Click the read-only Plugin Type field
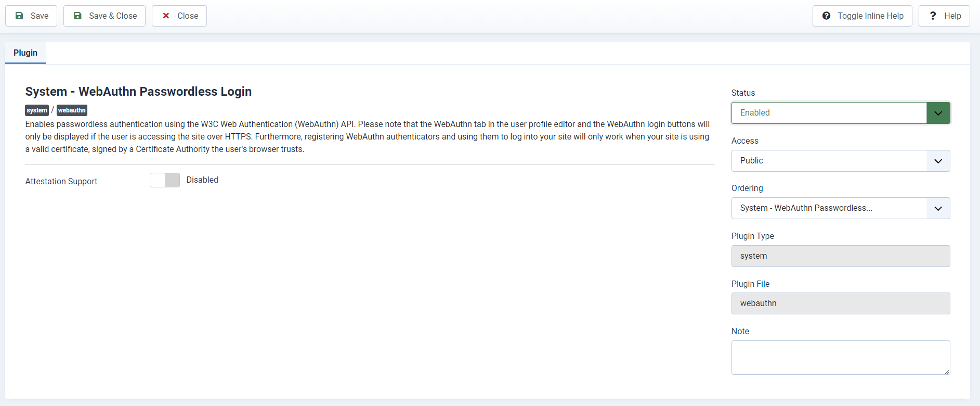Viewport: 980px width, 406px height. [x=841, y=256]
